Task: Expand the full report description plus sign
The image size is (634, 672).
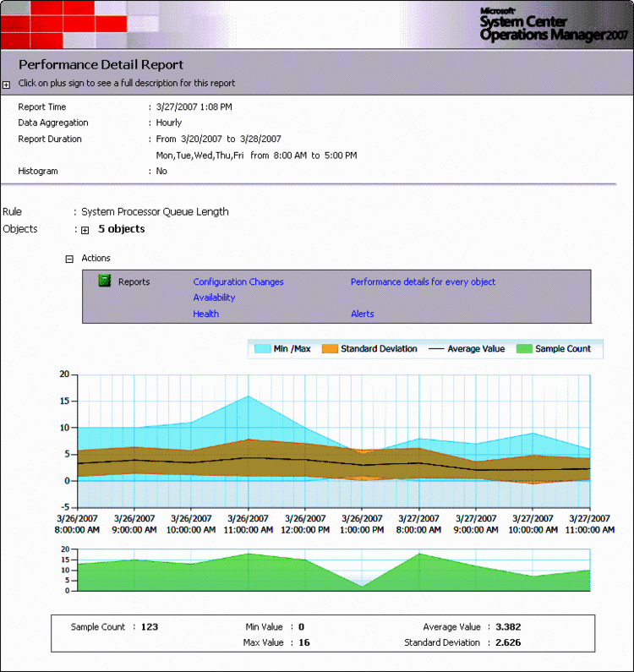Action: (6, 85)
